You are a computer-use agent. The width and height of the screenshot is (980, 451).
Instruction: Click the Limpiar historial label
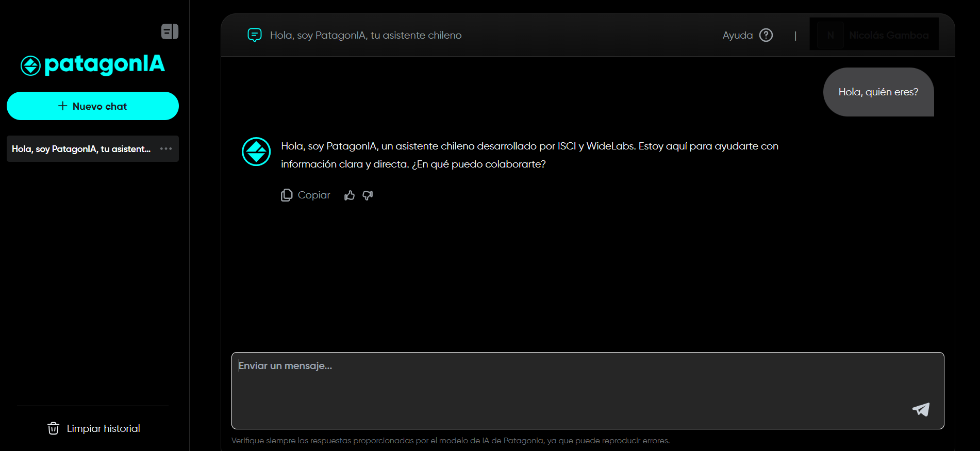pos(103,428)
